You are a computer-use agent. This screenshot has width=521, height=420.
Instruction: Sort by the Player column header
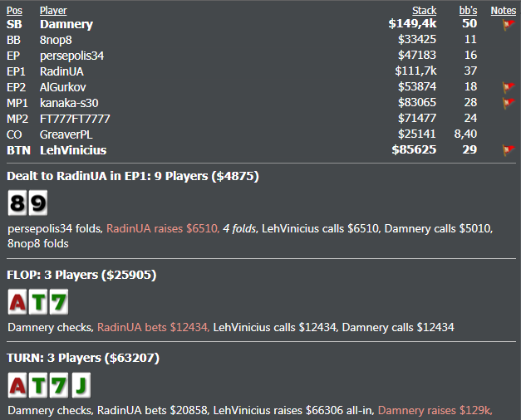[x=53, y=11]
